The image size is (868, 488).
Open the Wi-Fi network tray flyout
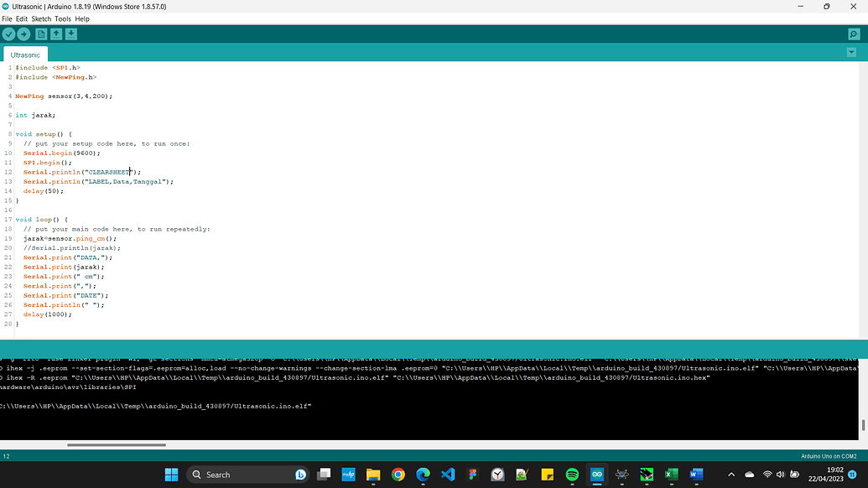coord(767,474)
